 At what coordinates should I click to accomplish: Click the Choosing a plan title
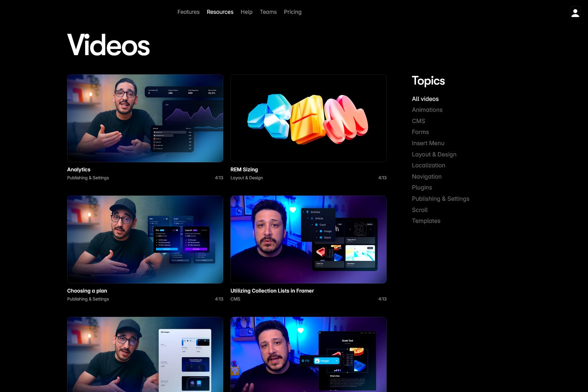(87, 291)
